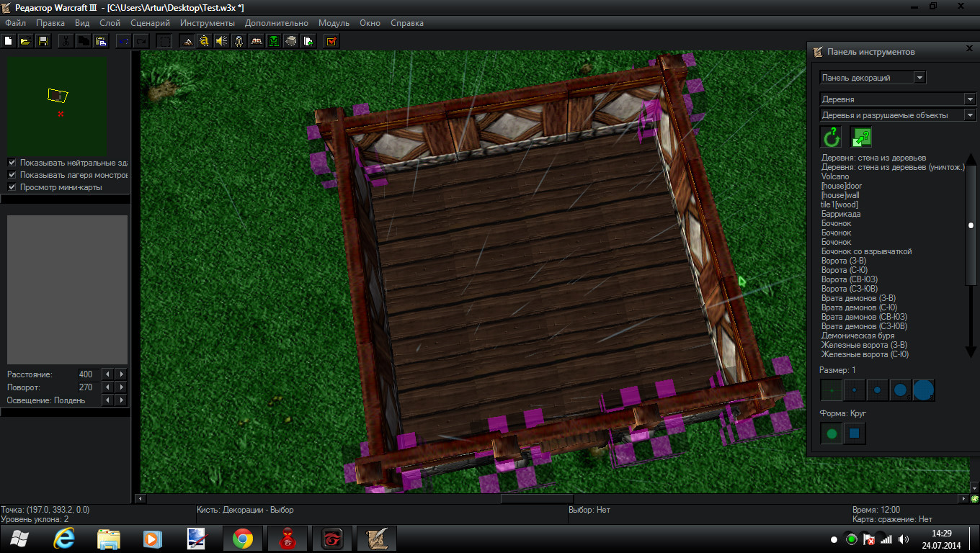Screen dimensions: 980x553
Task: Open the Terrain Editor mountain icon
Action: [x=187, y=41]
